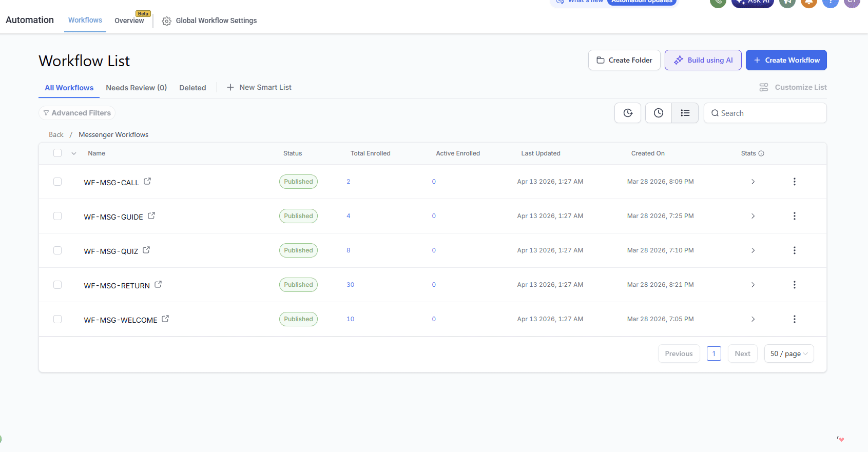The image size is (868, 452).
Task: Click the Customize List icon
Action: click(x=764, y=87)
